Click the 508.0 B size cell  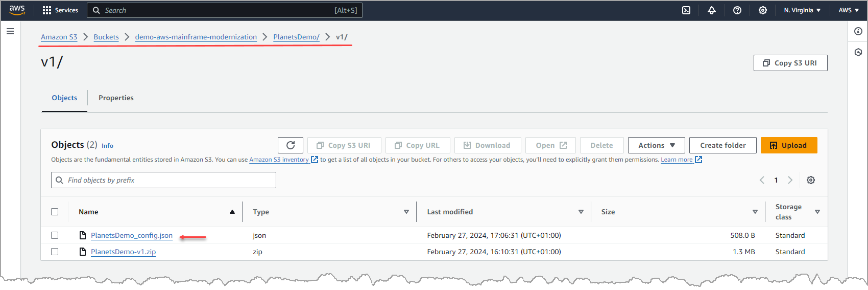[742, 235]
